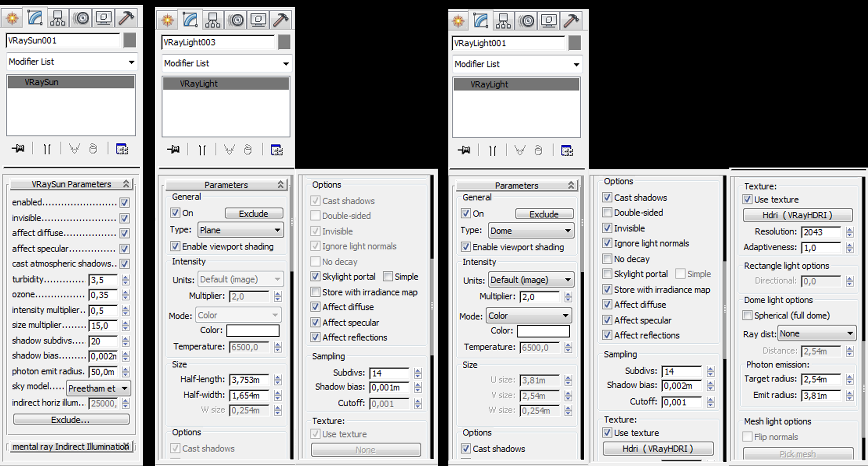Click Color swatch in Dome light Intensity
The image size is (868, 466).
click(543, 331)
